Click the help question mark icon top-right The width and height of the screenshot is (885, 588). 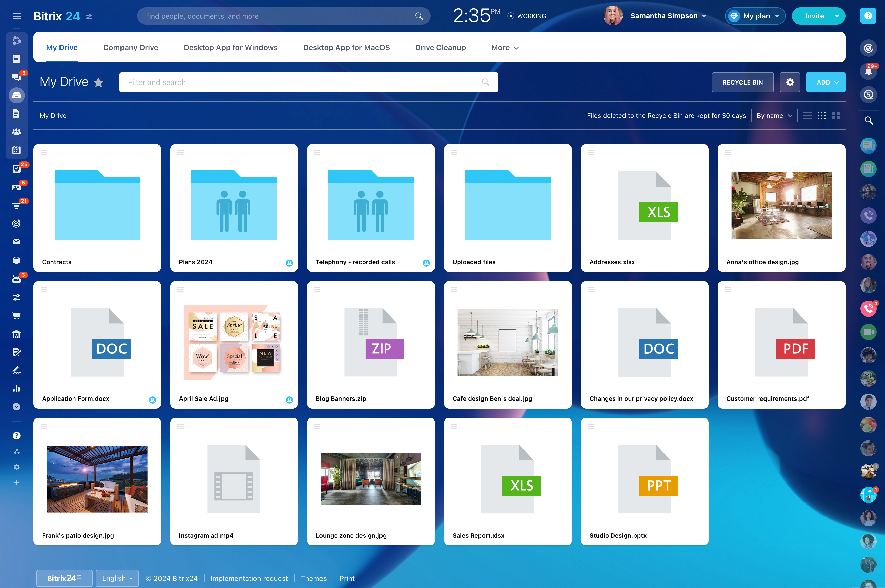click(868, 16)
